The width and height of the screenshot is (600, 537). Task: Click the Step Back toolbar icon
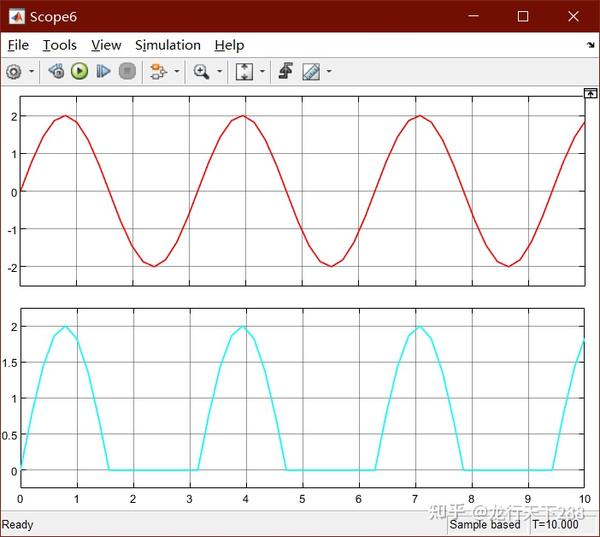[x=56, y=71]
